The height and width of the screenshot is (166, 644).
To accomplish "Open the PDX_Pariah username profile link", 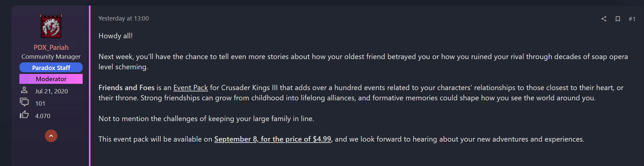I will [51, 47].
